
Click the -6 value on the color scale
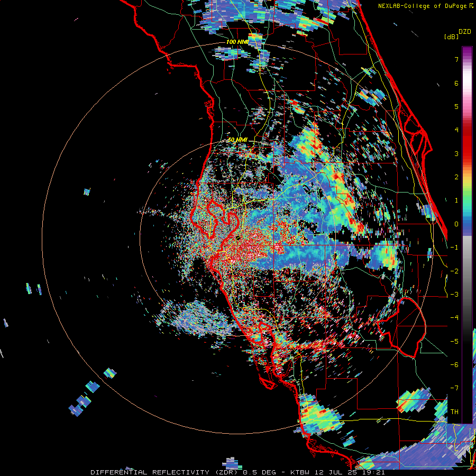click(x=454, y=365)
